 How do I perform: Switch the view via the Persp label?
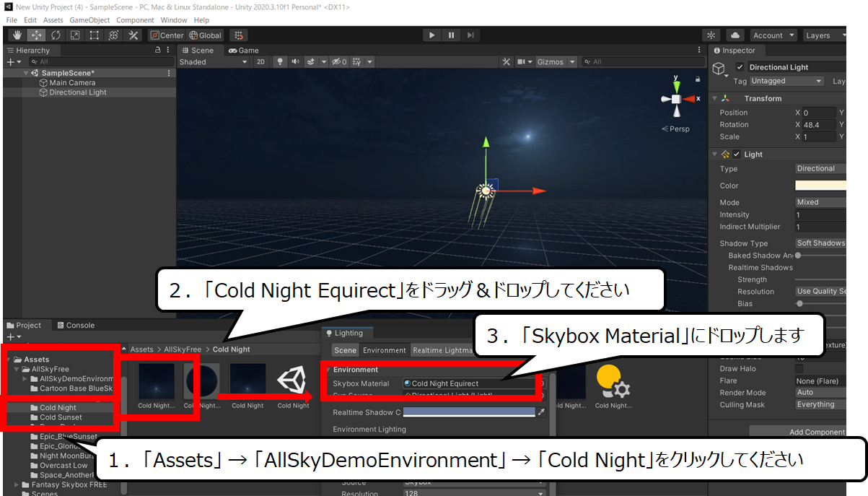pos(675,129)
